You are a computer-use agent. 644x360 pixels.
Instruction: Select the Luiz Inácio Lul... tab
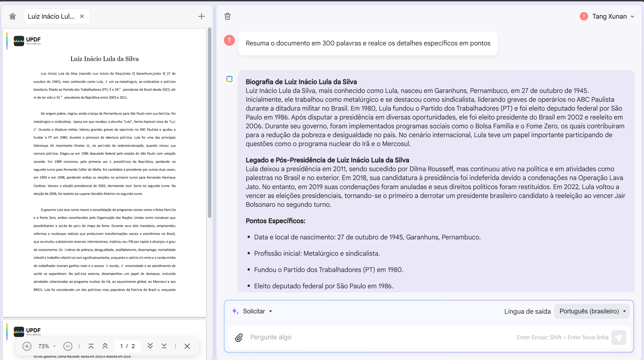coord(51,16)
